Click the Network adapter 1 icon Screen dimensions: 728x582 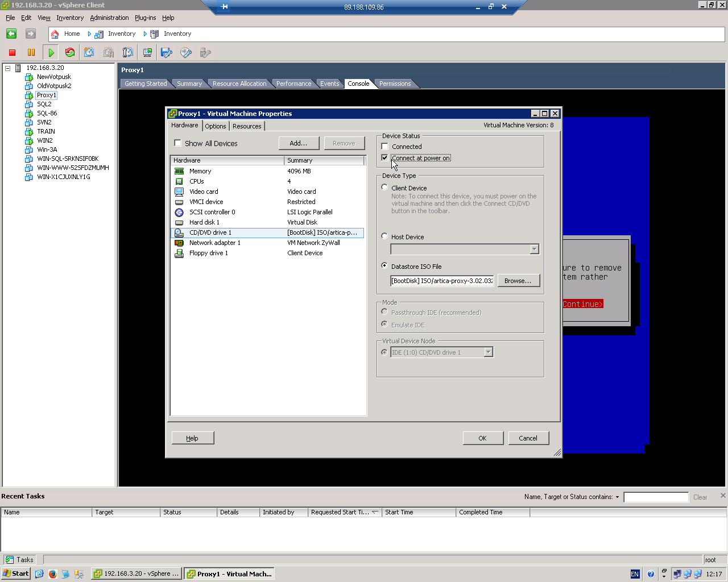pos(179,243)
